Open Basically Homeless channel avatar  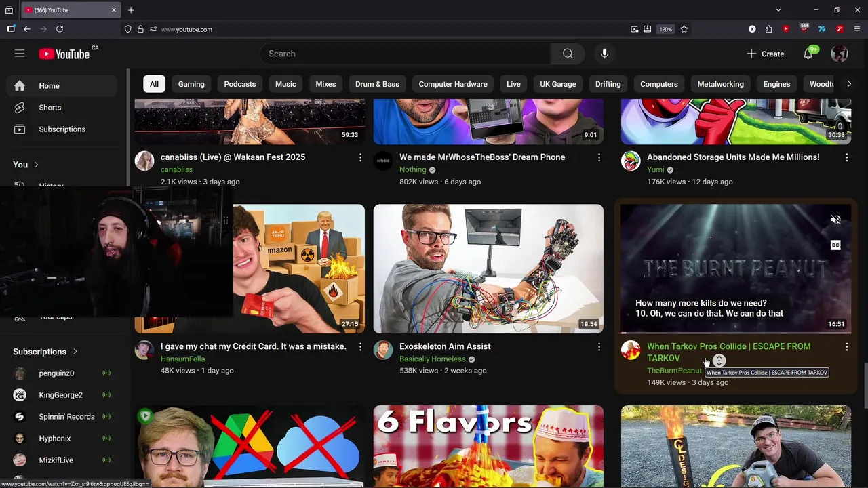pos(383,350)
